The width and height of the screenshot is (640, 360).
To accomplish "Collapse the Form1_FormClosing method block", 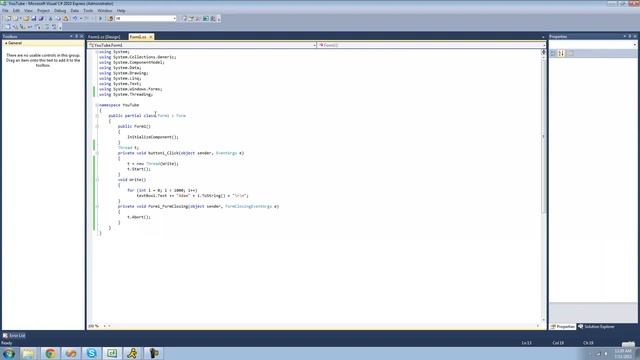I will coord(97,207).
